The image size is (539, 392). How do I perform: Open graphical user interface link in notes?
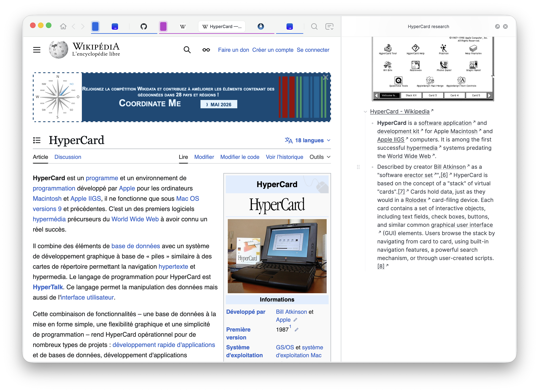(462, 225)
